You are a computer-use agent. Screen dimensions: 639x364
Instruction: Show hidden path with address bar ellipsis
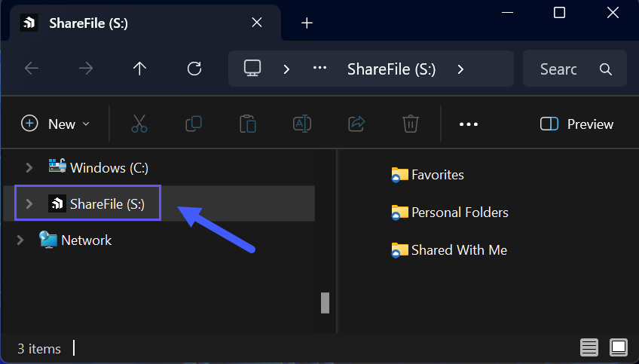(320, 68)
